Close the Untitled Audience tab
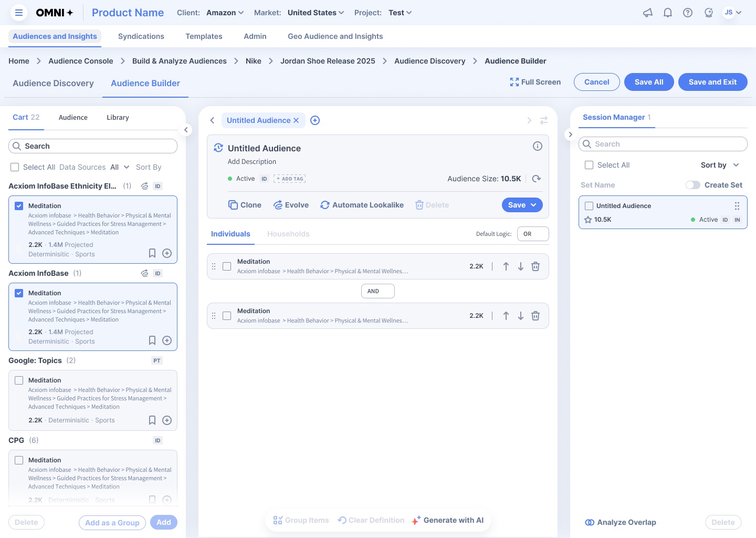 (296, 120)
